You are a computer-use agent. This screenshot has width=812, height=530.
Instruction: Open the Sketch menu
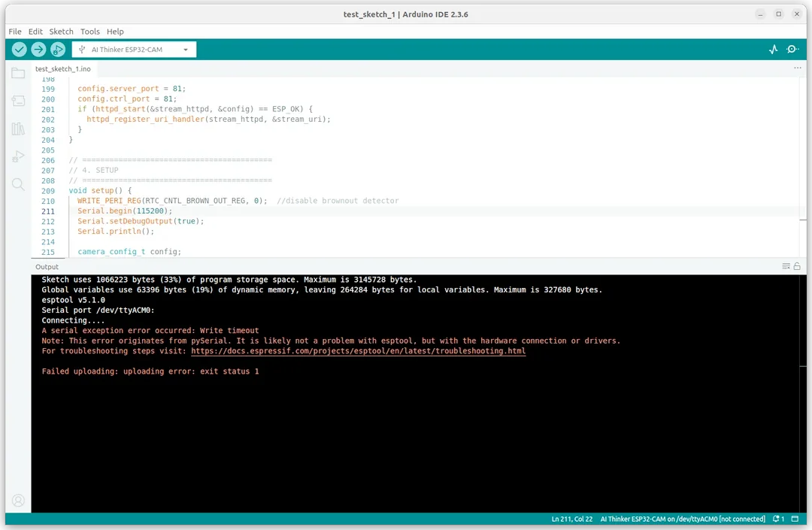[61, 32]
